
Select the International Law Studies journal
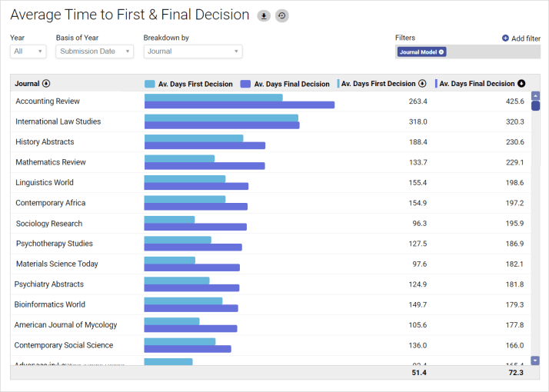[x=58, y=121]
